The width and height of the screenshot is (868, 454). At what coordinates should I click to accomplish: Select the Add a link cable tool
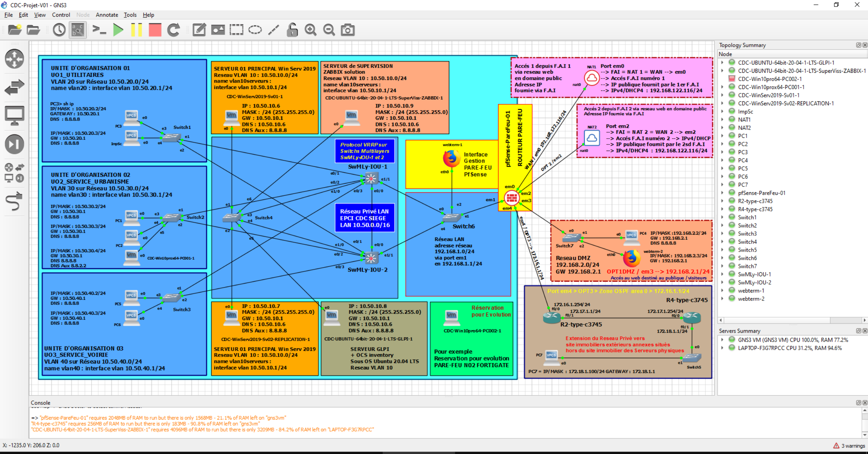(14, 201)
